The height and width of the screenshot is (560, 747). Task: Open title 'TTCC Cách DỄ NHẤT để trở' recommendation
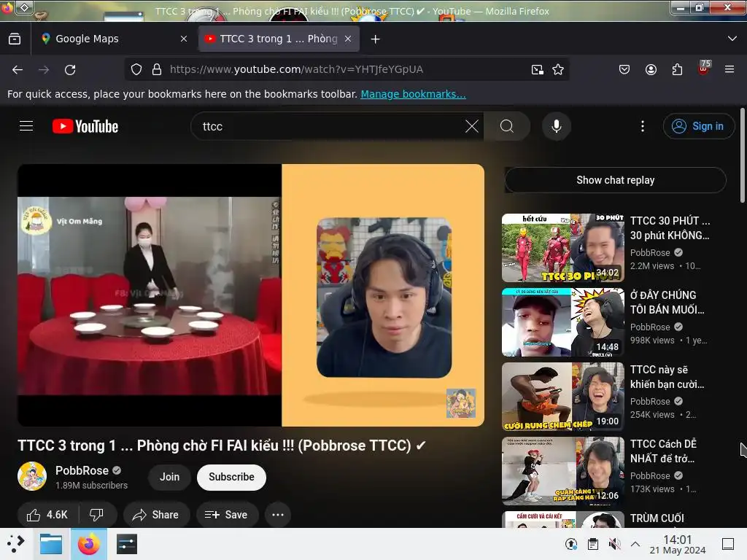pyautogui.click(x=663, y=451)
